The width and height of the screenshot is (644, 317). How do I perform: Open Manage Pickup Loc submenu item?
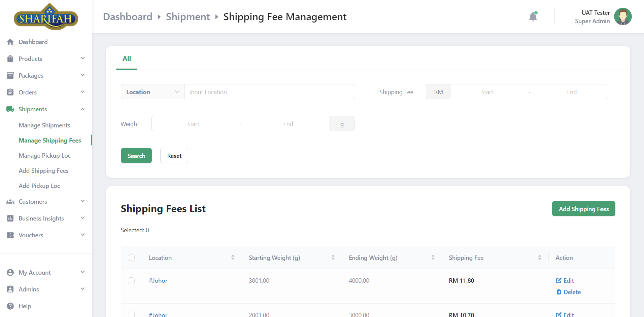point(45,156)
